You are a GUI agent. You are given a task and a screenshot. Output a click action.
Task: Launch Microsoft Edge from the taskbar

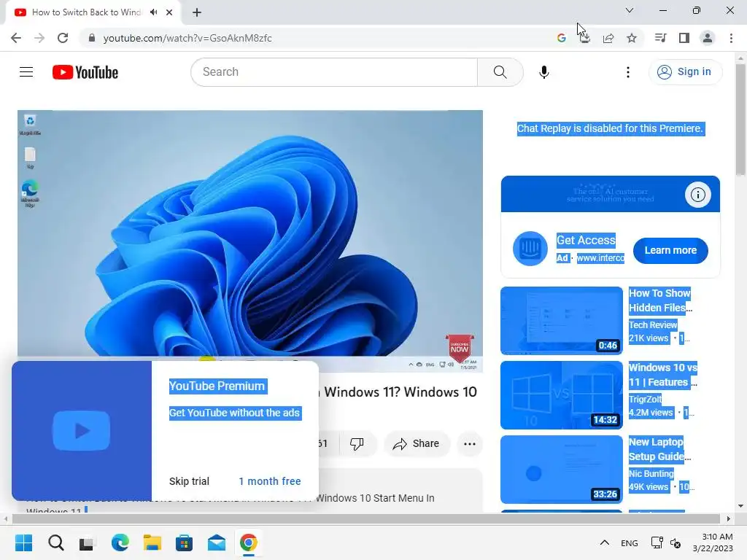(x=120, y=542)
